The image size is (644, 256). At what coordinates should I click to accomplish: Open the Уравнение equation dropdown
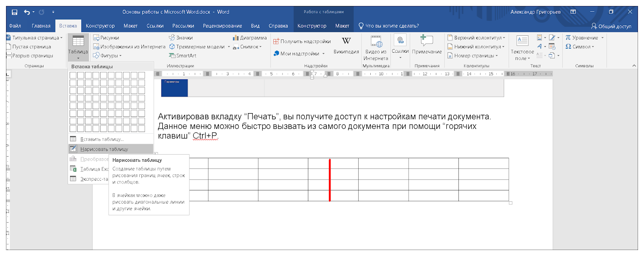pyautogui.click(x=602, y=38)
